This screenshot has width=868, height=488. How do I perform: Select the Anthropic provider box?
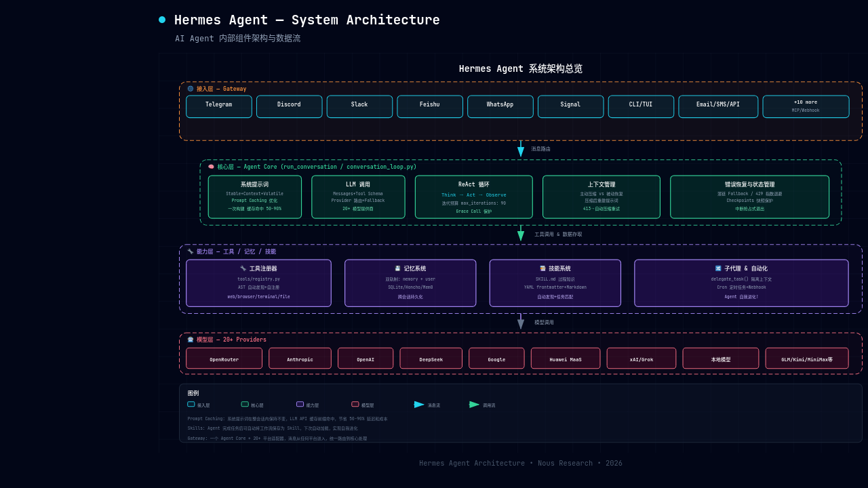coord(300,359)
